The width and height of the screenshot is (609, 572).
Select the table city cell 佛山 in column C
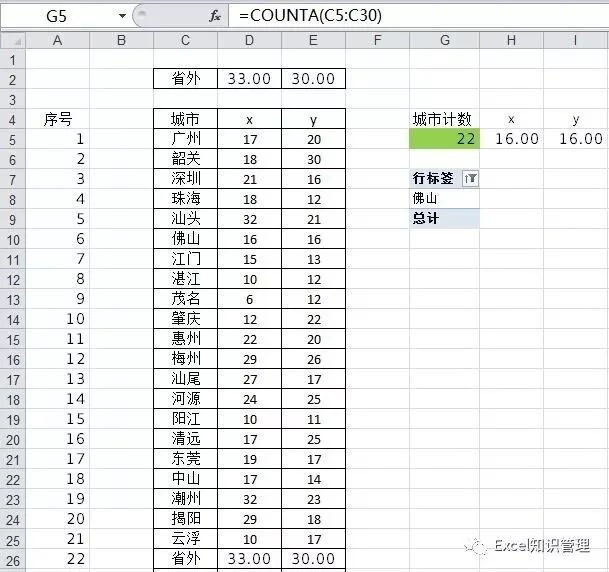pyautogui.click(x=185, y=239)
